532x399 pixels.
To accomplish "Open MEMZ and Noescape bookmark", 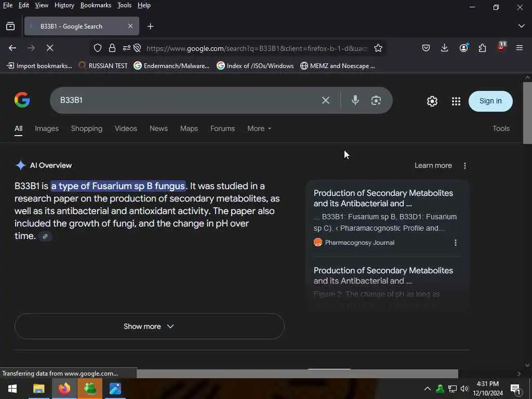I will pos(338,66).
